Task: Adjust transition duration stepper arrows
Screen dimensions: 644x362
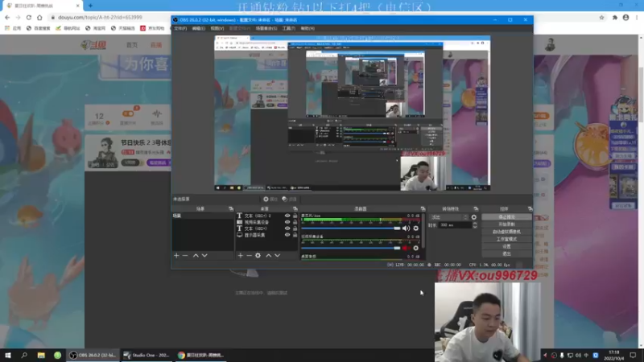Action: click(x=475, y=225)
